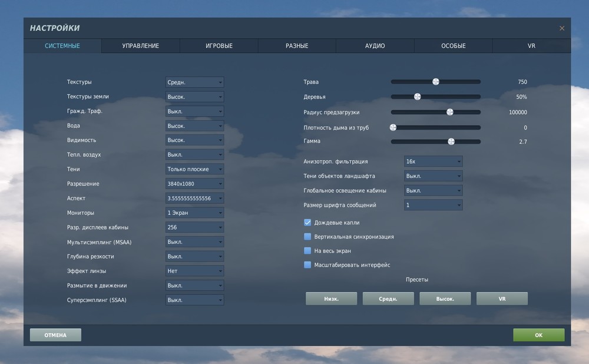Viewport: 589px width, 364px height.
Task: Click the Пресеты label
Action: [417, 280]
